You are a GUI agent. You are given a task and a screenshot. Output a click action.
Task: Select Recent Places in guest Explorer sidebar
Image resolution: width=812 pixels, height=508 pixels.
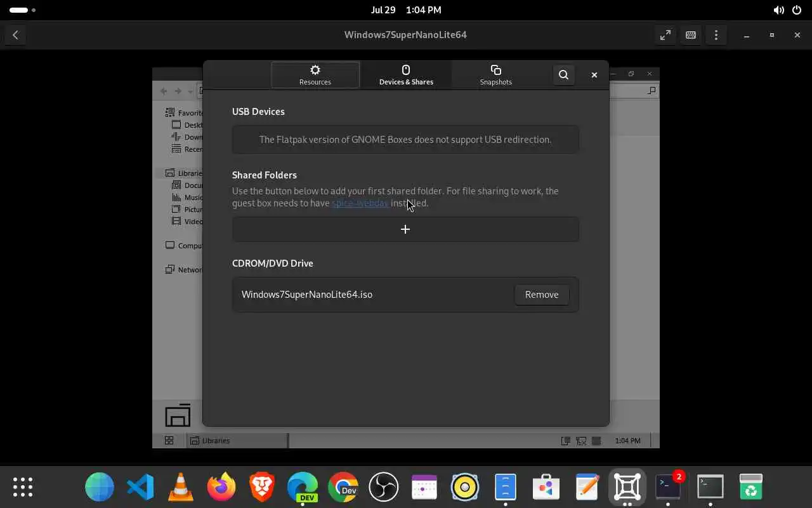click(x=188, y=149)
